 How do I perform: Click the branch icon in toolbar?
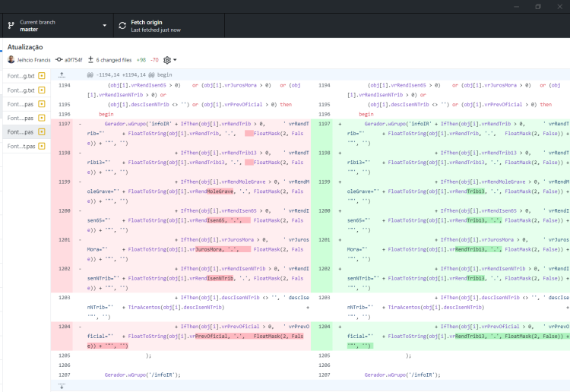11,26
